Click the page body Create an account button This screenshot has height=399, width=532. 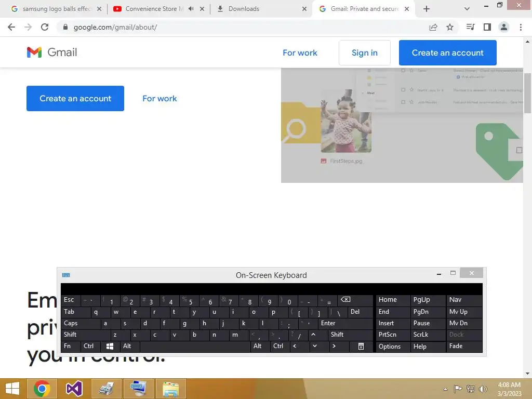point(75,98)
